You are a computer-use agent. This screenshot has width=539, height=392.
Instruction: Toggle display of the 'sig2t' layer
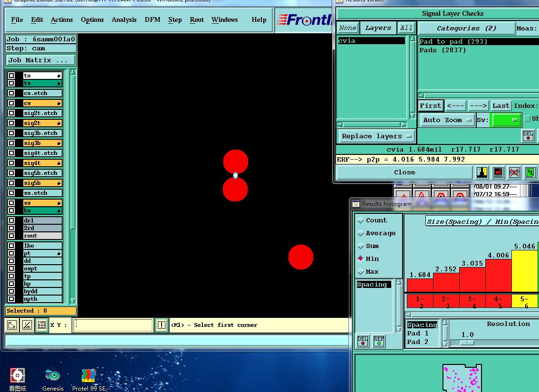[x=11, y=123]
